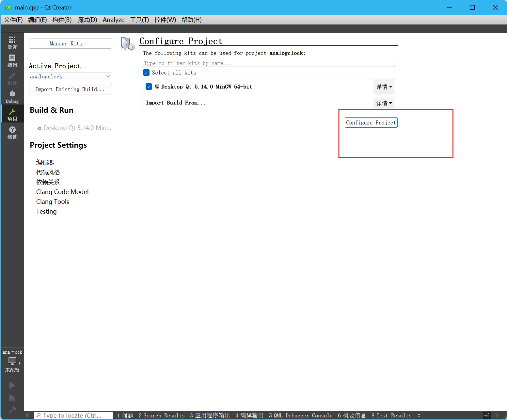Open the 4 编译输出 pane
507x420 pixels.
249,415
